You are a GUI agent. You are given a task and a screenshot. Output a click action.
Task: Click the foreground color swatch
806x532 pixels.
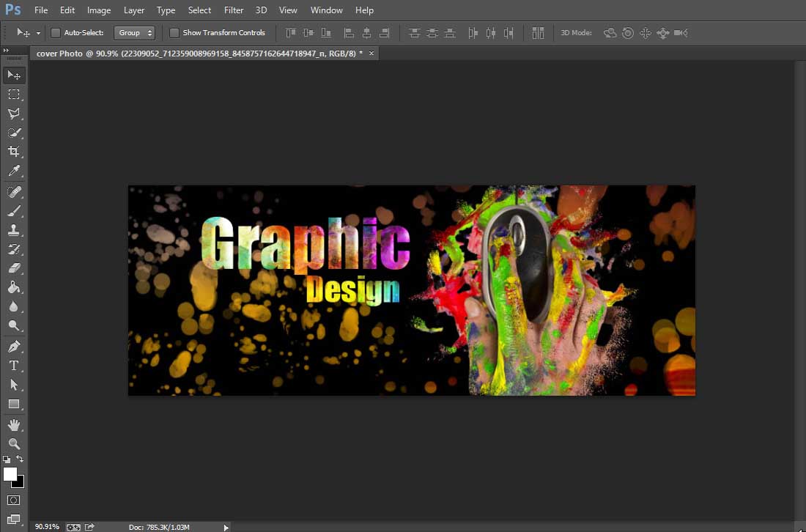pyautogui.click(x=10, y=474)
